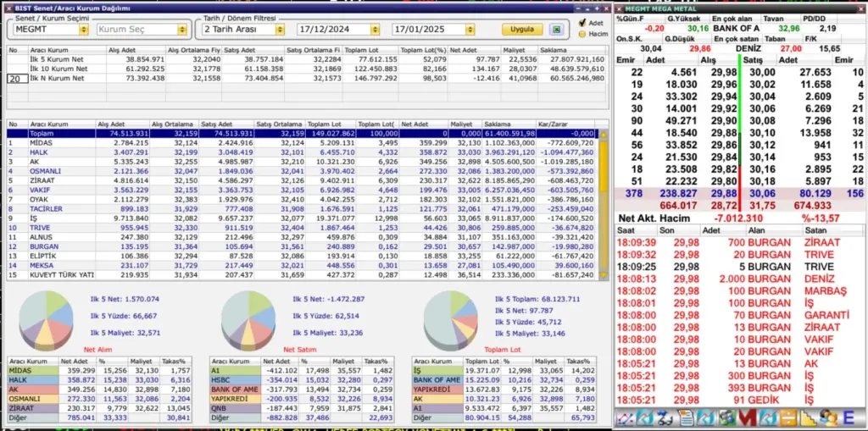Click the 18:09:39 trade row in trades list
Viewport: 868px width, 431px height.
pyautogui.click(x=739, y=242)
